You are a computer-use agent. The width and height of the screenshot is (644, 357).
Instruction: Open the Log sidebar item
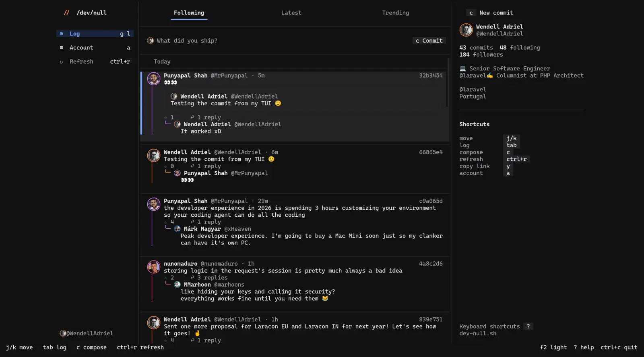[x=95, y=34]
